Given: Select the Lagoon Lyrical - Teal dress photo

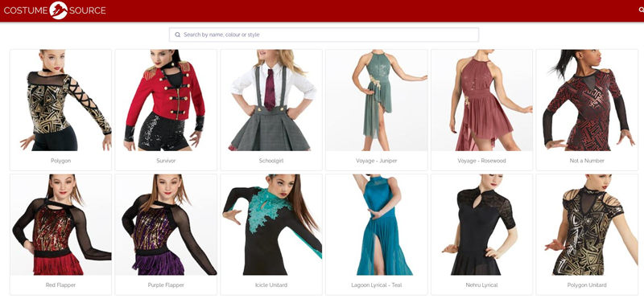Looking at the screenshot, I should [377, 225].
